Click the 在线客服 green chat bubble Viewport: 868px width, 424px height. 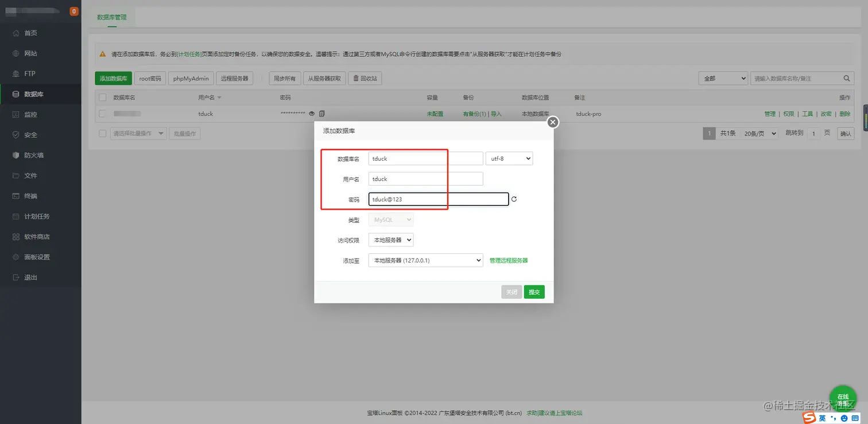pyautogui.click(x=843, y=399)
